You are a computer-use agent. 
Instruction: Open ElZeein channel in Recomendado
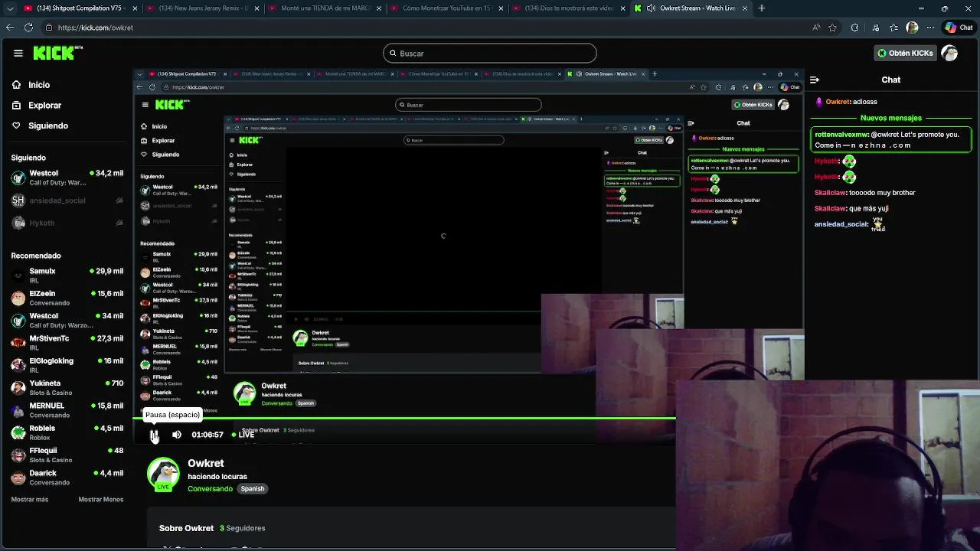coord(67,298)
